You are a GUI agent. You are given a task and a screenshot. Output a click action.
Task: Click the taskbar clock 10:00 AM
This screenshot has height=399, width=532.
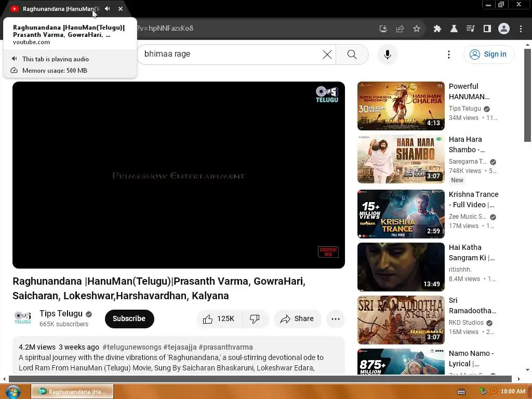tap(513, 392)
